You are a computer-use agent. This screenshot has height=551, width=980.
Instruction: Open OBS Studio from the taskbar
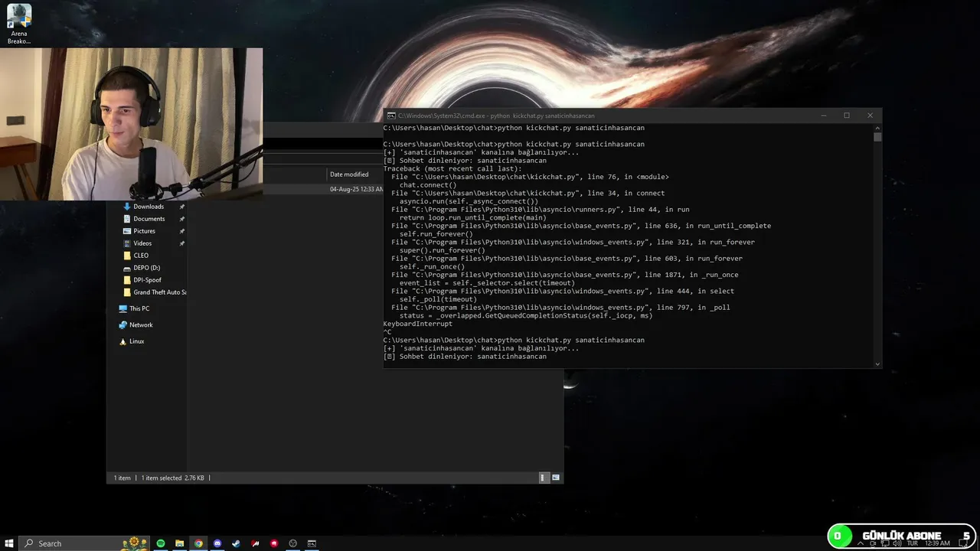pos(292,543)
